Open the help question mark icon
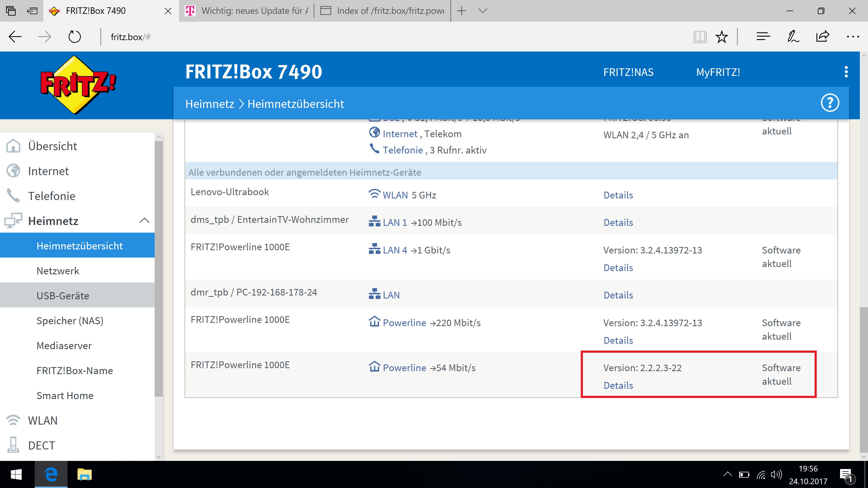This screenshot has height=488, width=868. tap(829, 103)
